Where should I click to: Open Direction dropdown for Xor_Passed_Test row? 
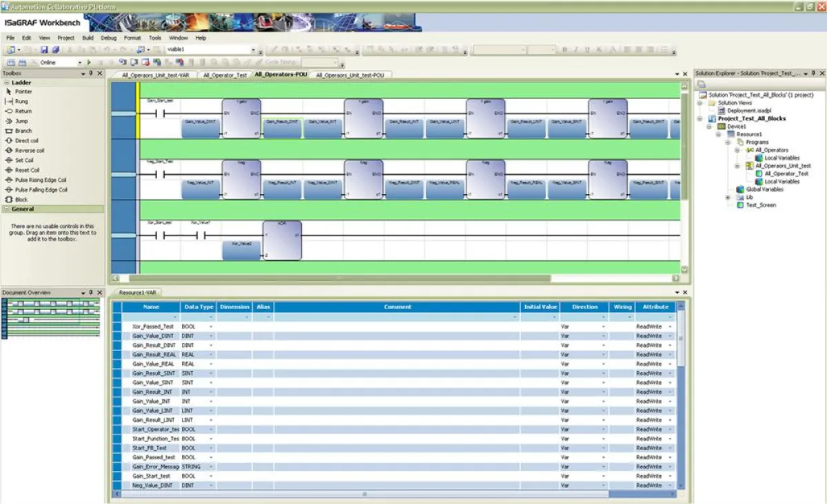(x=604, y=326)
